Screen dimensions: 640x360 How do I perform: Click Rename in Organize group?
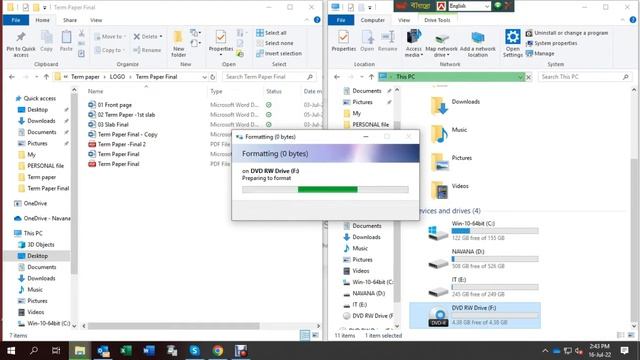coord(147,50)
